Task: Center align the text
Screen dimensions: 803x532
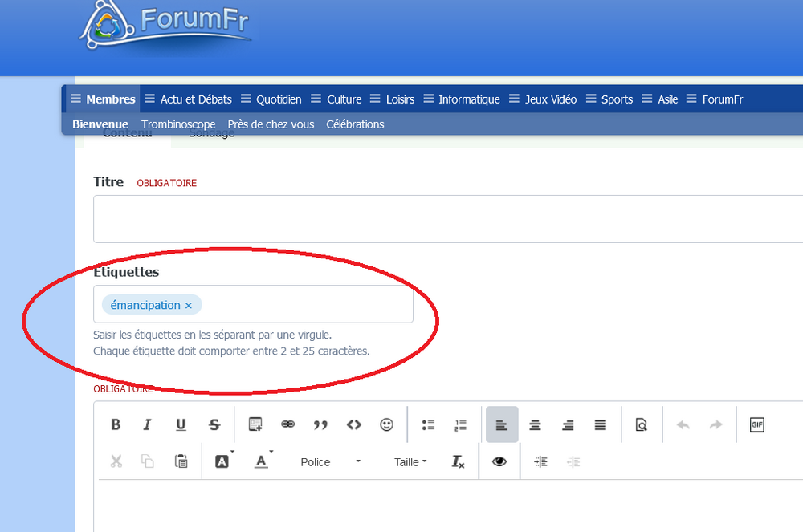Action: (x=535, y=425)
